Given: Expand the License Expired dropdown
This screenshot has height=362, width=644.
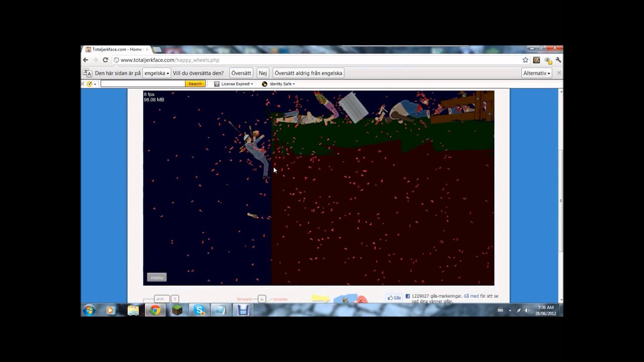Looking at the screenshot, I should coord(252,84).
